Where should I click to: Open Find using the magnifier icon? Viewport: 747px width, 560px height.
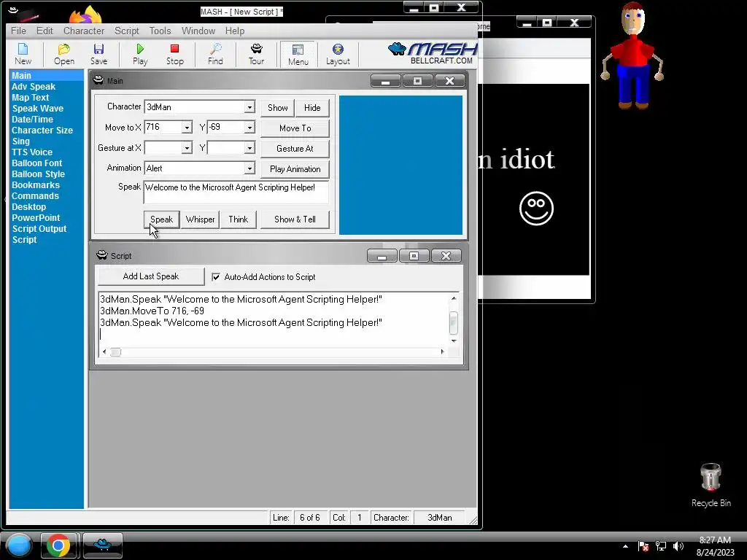(x=215, y=54)
